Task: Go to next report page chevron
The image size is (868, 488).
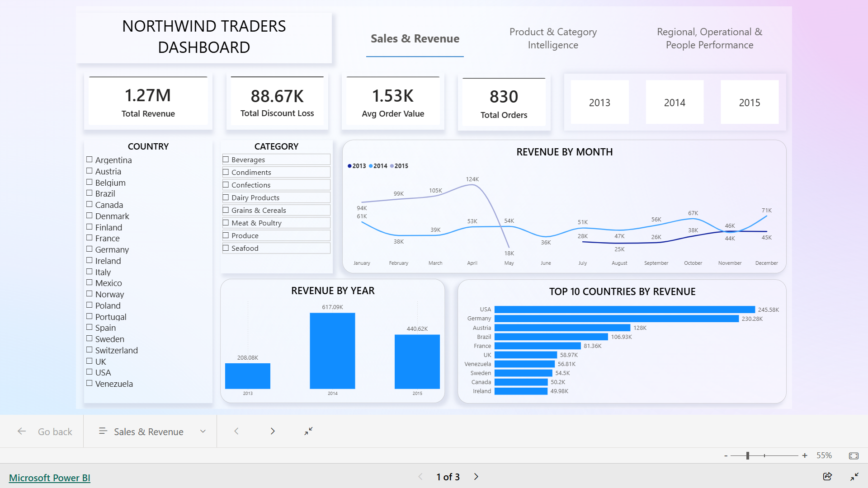Action: click(273, 432)
